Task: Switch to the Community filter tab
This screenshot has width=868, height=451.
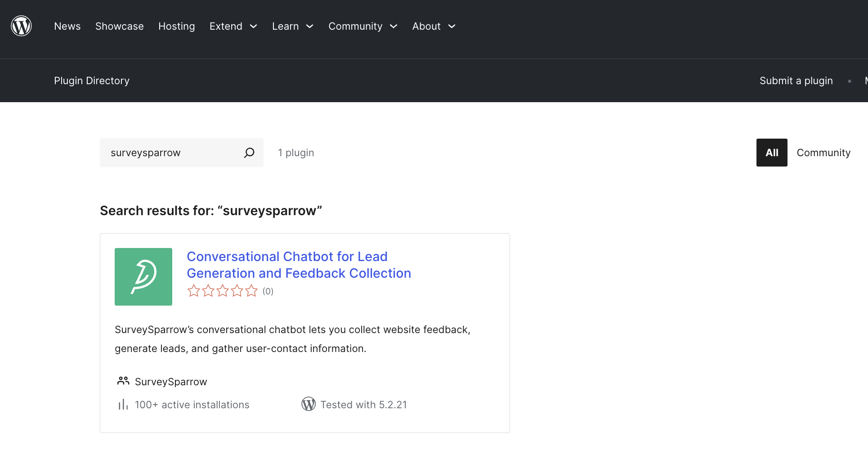Action: pyautogui.click(x=823, y=153)
